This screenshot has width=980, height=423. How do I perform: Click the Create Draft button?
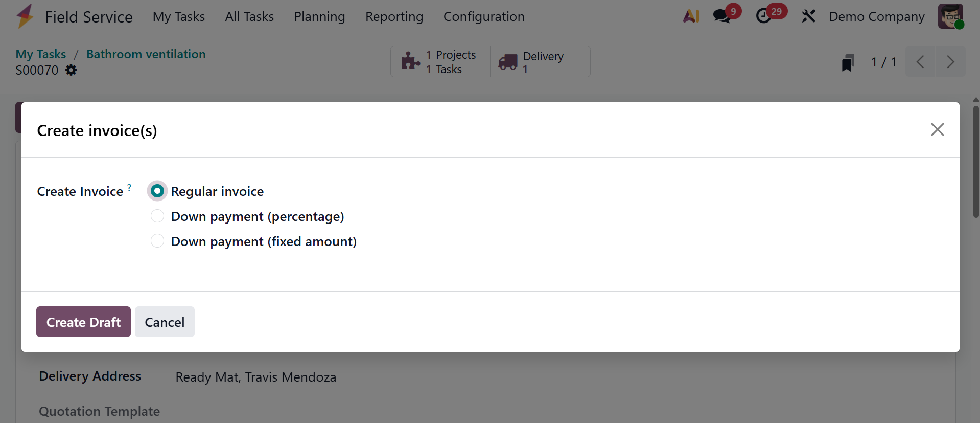coord(83,322)
